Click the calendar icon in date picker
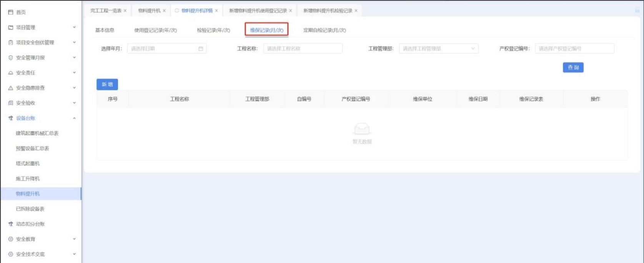 201,49
